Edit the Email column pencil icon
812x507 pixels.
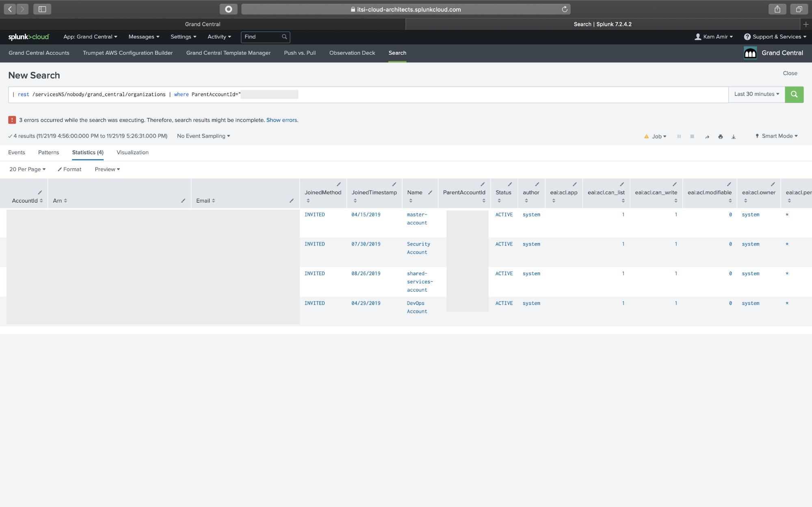click(292, 201)
